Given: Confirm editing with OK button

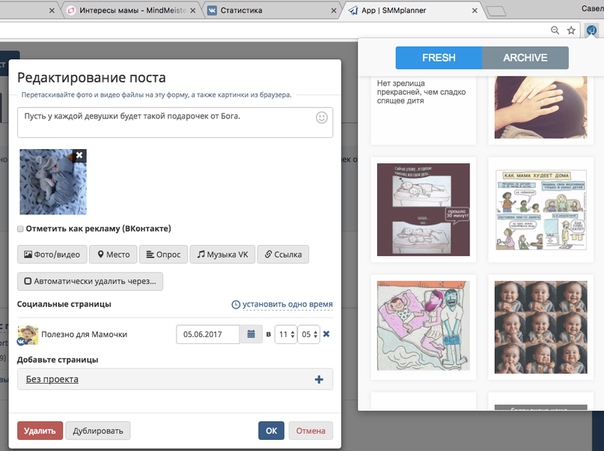Looking at the screenshot, I should [x=271, y=431].
